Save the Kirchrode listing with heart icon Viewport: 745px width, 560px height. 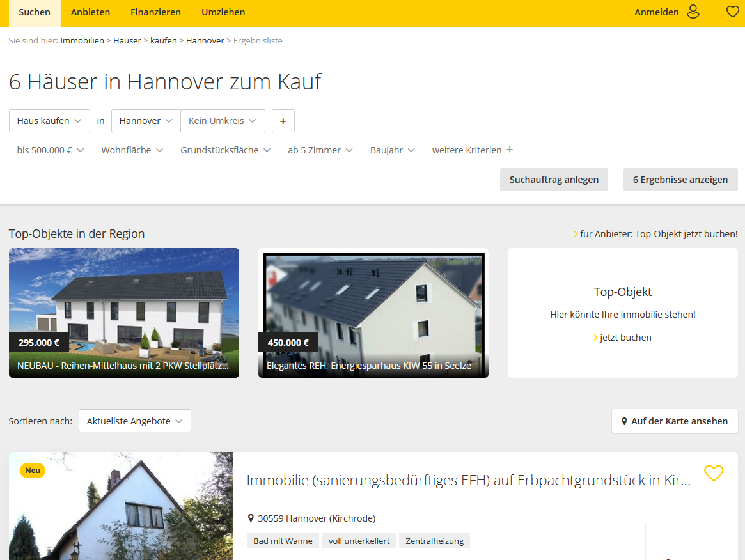tap(713, 474)
